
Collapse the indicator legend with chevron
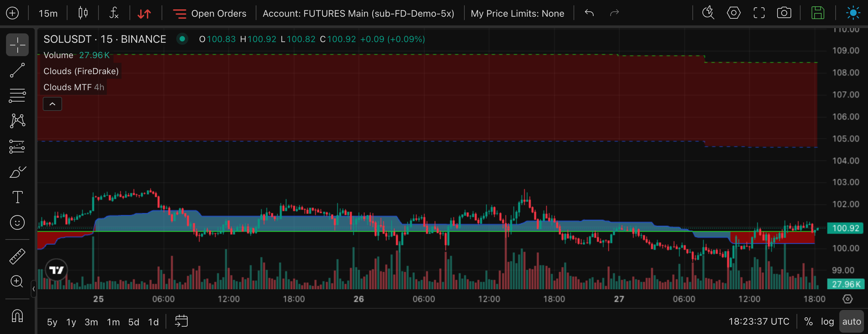pyautogui.click(x=52, y=104)
